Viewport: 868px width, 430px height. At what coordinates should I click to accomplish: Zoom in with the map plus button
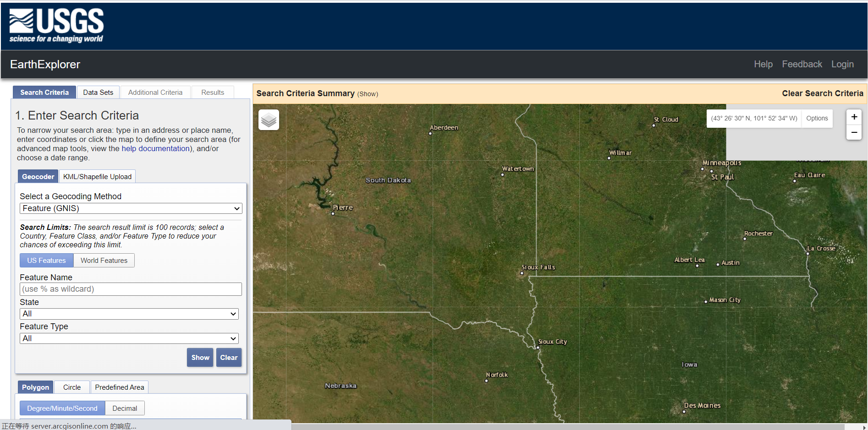click(854, 117)
